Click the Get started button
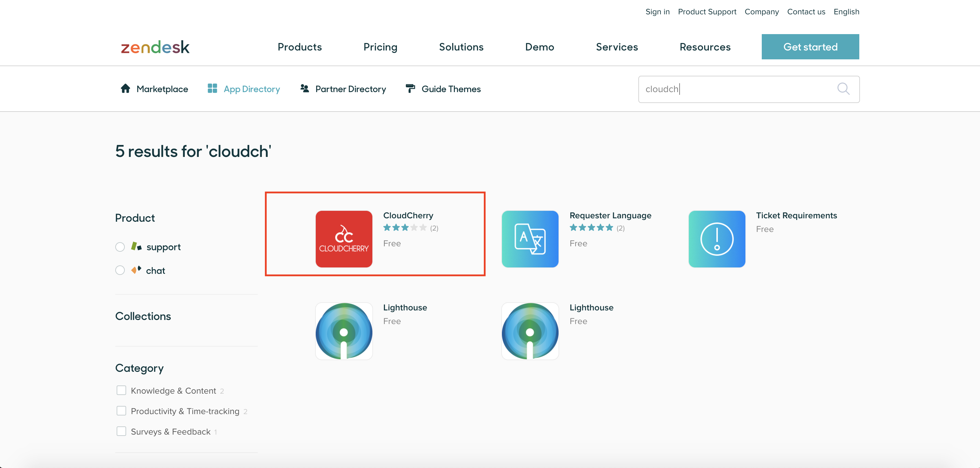This screenshot has width=980, height=468. point(810,47)
